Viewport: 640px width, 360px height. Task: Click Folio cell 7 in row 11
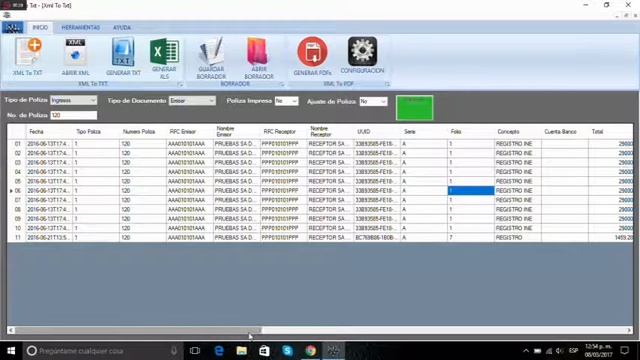pos(471,238)
